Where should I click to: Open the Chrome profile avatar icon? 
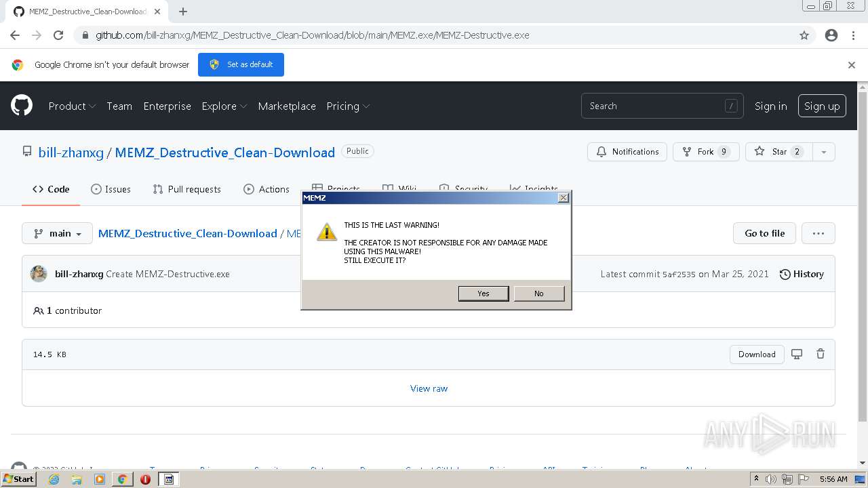[831, 35]
